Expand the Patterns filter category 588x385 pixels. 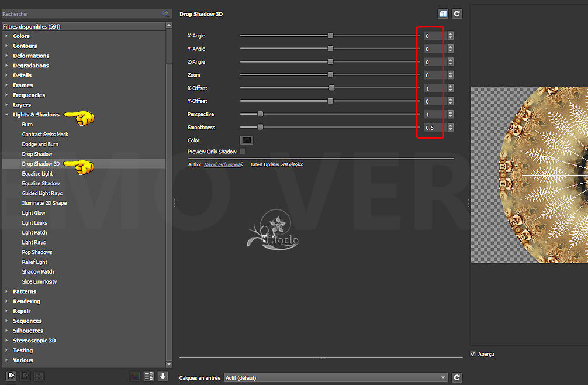(x=6, y=291)
